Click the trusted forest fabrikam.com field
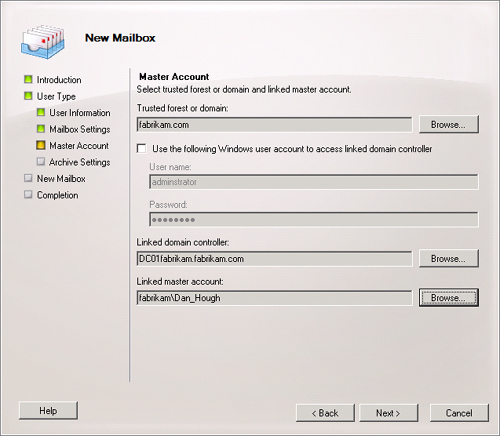Viewport: 500px width, 436px height. click(x=274, y=125)
